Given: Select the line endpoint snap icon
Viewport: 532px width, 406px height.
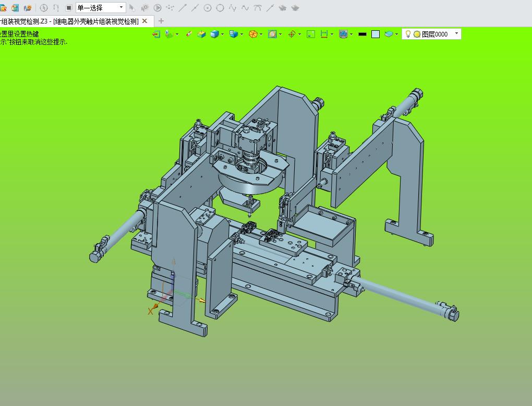Looking at the screenshot, I should 183,7.
